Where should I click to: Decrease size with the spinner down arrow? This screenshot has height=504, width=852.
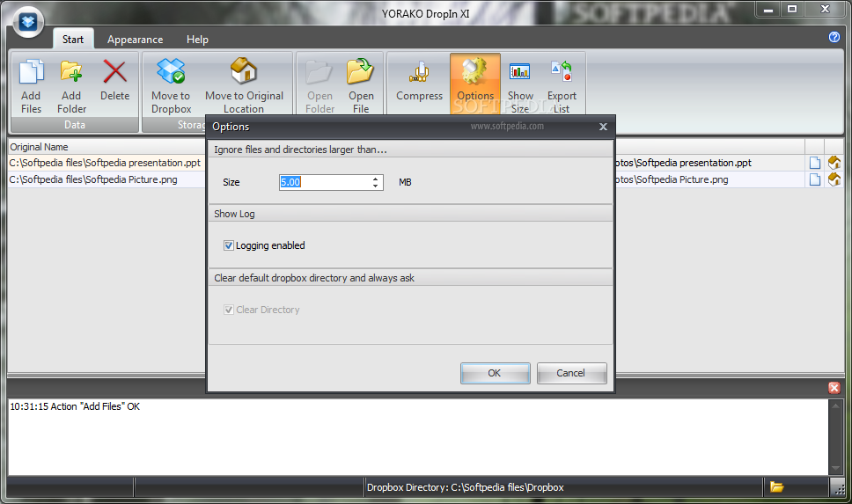[x=375, y=186]
